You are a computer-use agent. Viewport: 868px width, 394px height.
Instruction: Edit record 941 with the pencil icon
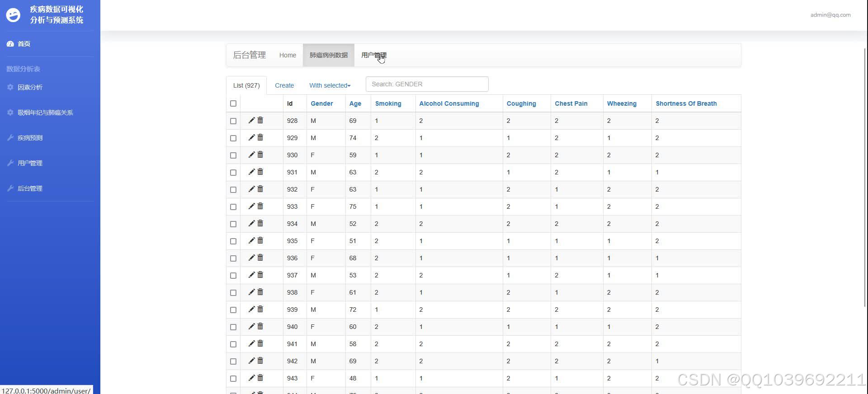[x=251, y=344]
